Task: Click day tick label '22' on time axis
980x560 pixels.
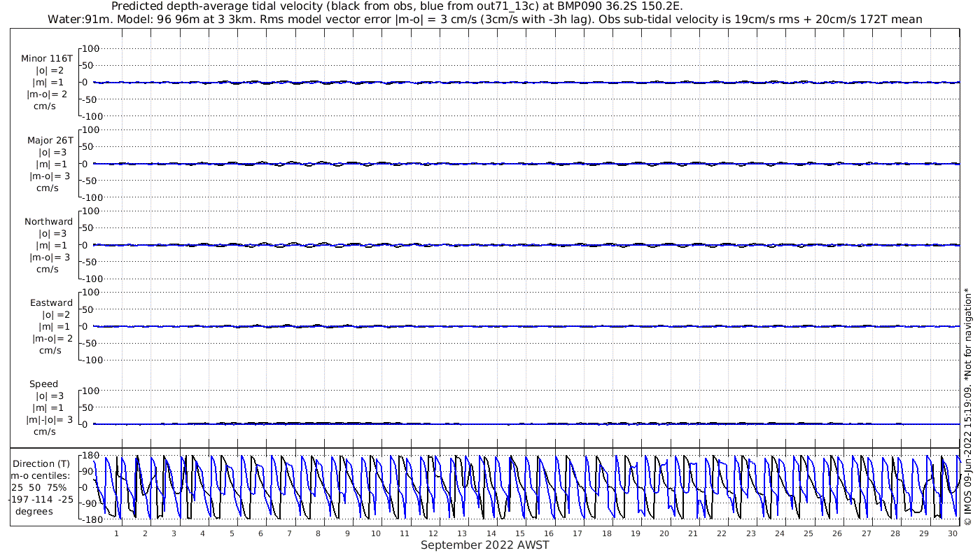Action: tap(722, 533)
